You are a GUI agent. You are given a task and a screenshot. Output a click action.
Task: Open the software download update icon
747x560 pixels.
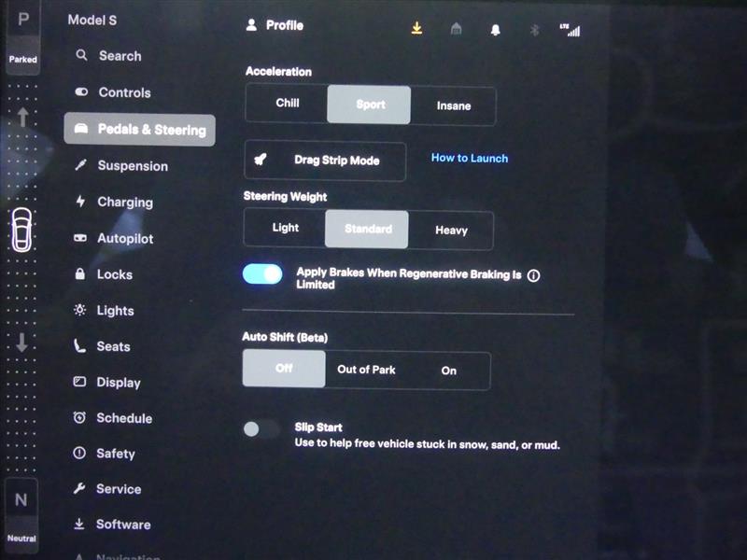pos(416,28)
